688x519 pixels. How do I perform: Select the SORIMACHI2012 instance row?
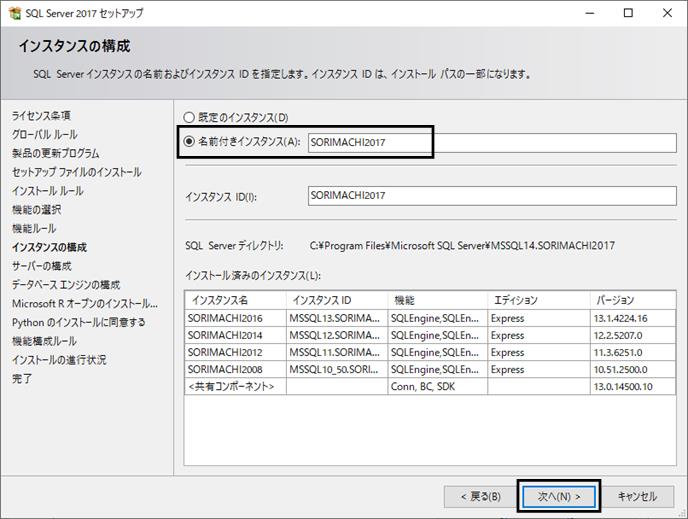(x=430, y=352)
